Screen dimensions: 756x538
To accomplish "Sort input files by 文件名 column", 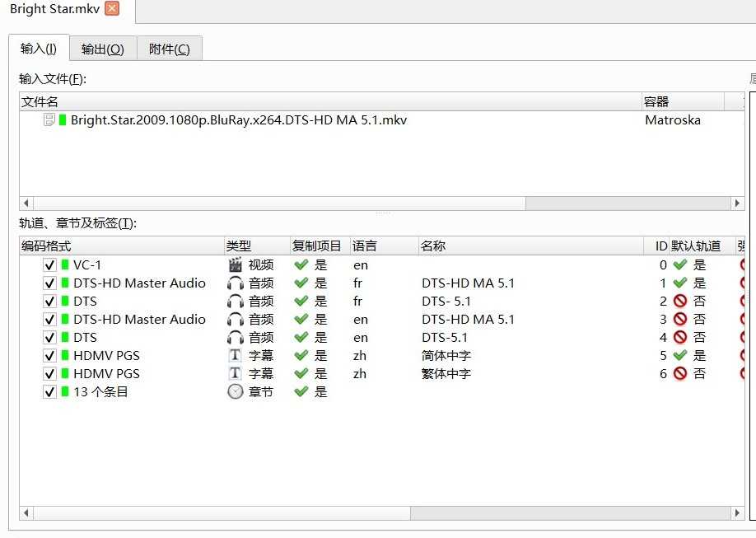I will [x=330, y=102].
